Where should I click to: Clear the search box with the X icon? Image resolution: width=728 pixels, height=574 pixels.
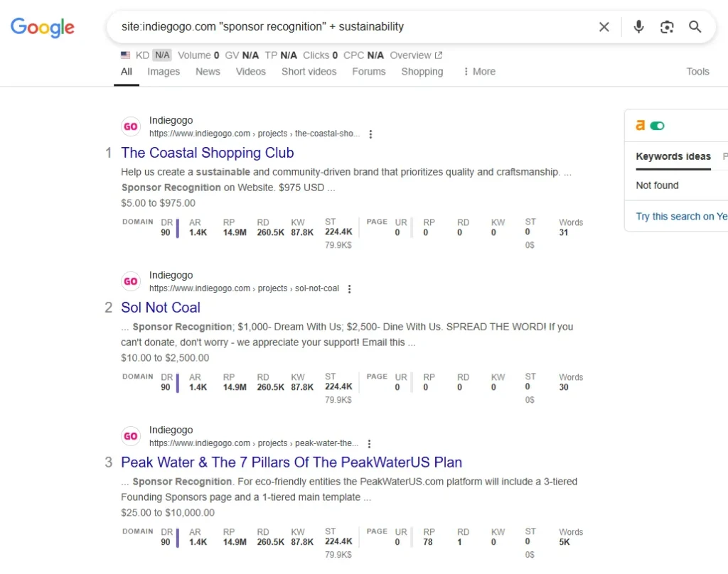click(604, 27)
